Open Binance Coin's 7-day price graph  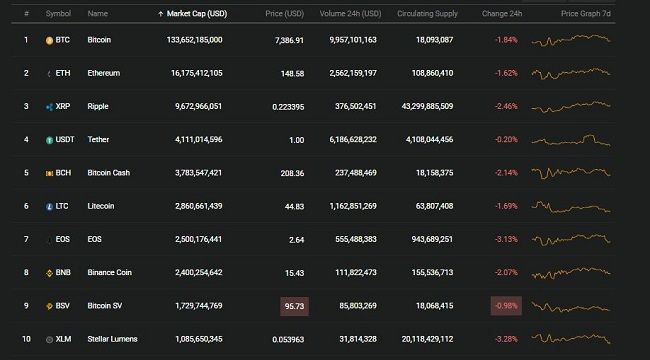[x=571, y=272]
